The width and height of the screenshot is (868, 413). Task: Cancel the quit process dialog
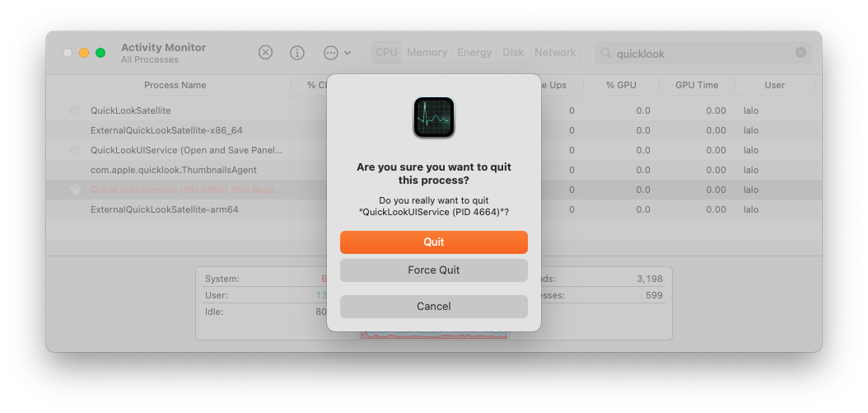pyautogui.click(x=433, y=307)
